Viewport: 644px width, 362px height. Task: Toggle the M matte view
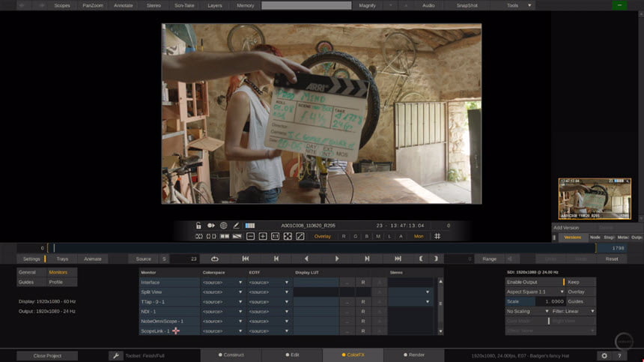[378, 236]
